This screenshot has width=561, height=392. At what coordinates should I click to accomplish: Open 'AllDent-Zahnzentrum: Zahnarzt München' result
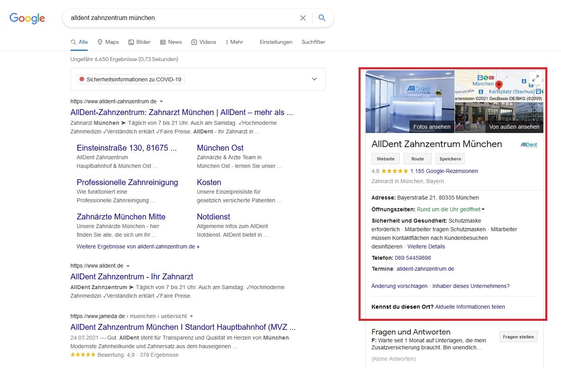(182, 112)
